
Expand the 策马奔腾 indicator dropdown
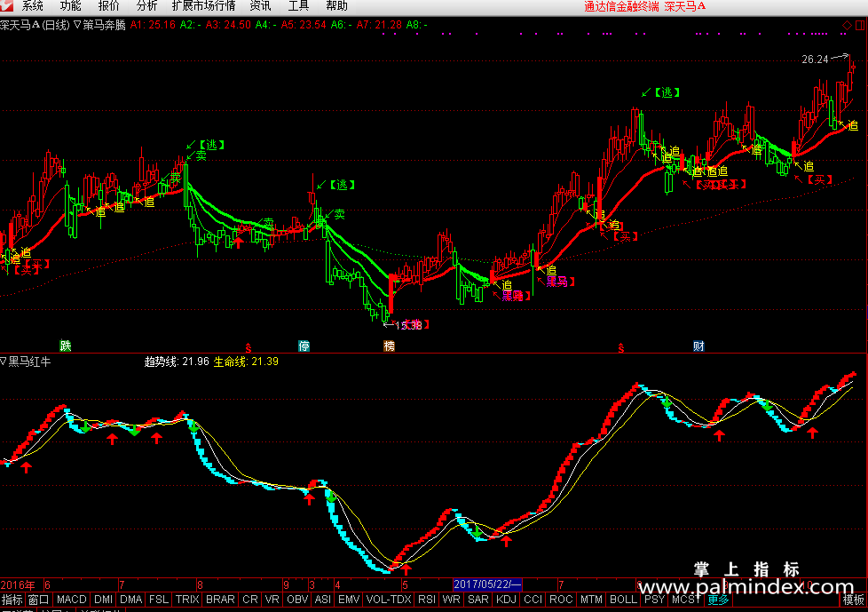[x=77, y=25]
